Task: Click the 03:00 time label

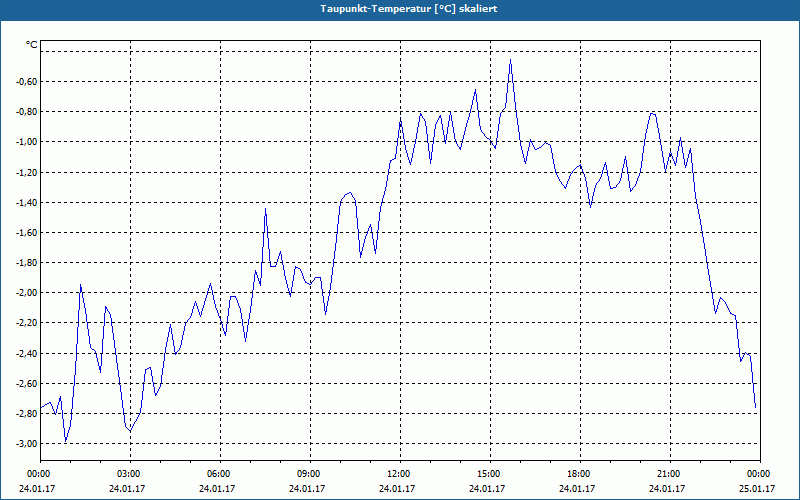Action: tap(130, 474)
